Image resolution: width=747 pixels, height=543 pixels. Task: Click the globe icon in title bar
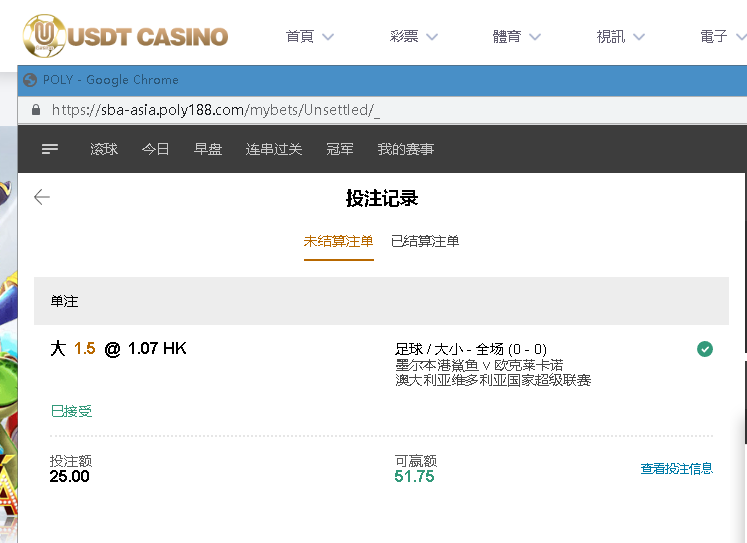[30, 80]
